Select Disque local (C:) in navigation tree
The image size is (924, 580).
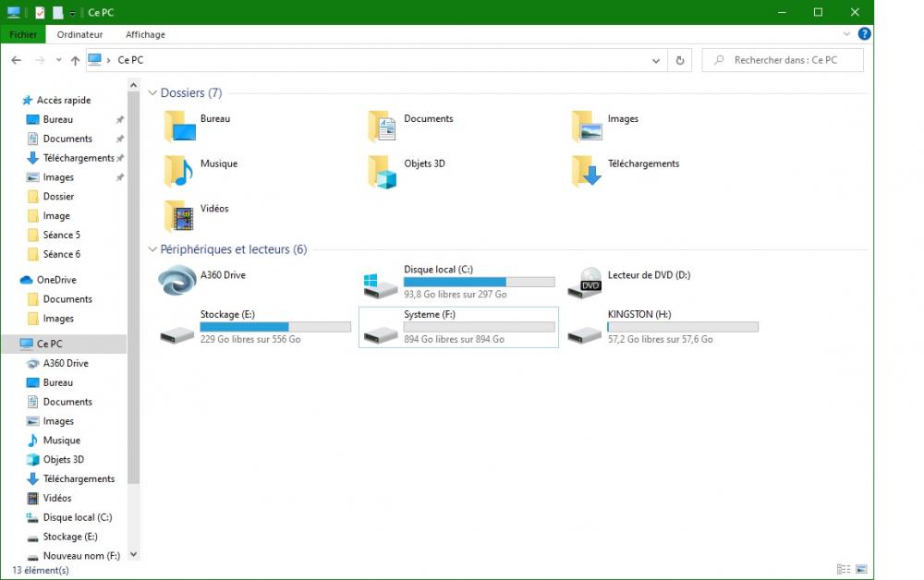tap(78, 517)
